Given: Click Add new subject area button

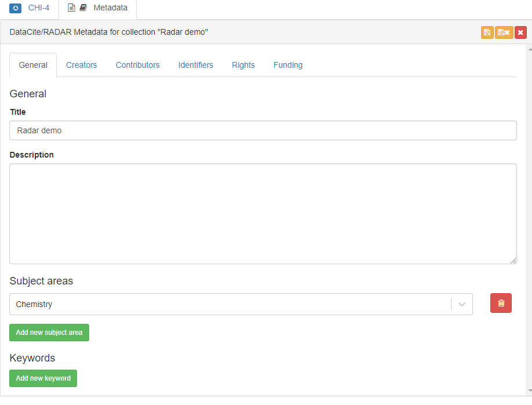Looking at the screenshot, I should (x=49, y=333).
